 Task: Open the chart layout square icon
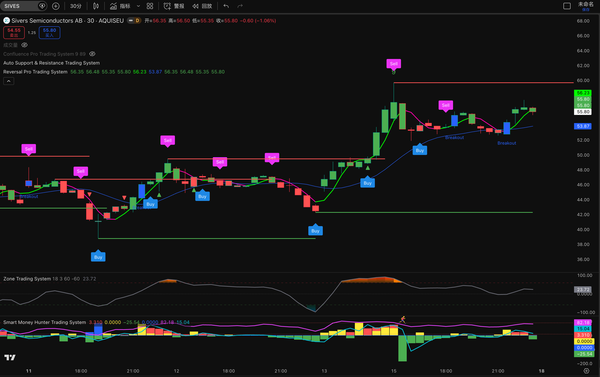click(x=567, y=6)
